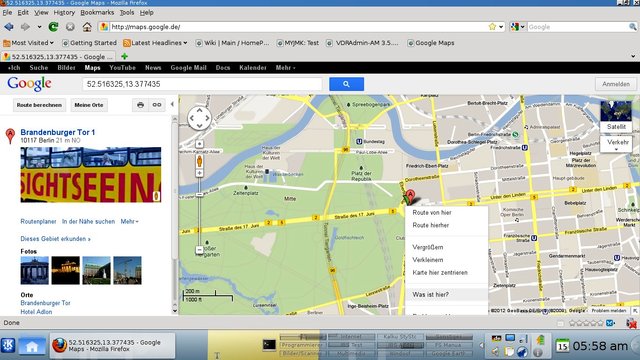Image resolution: width=640 pixels, height=360 pixels.
Task: Expand the Verkehr layer dropdown
Action: click(616, 144)
